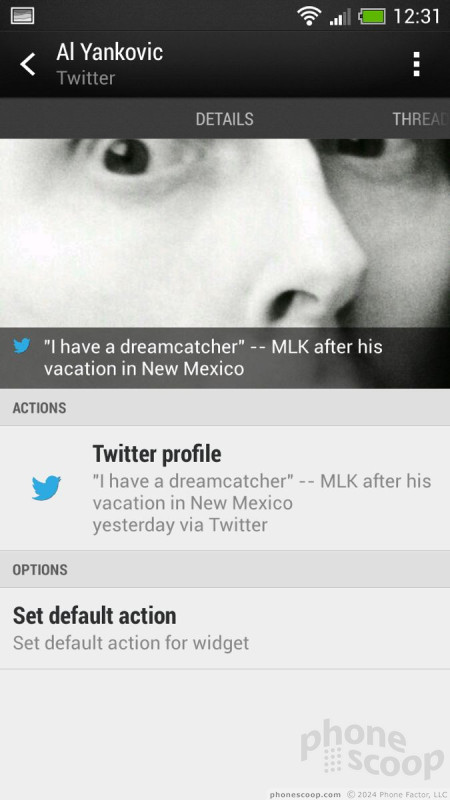Tap the battery indicator in status bar
Screen dimensions: 450x800
[x=372, y=16]
